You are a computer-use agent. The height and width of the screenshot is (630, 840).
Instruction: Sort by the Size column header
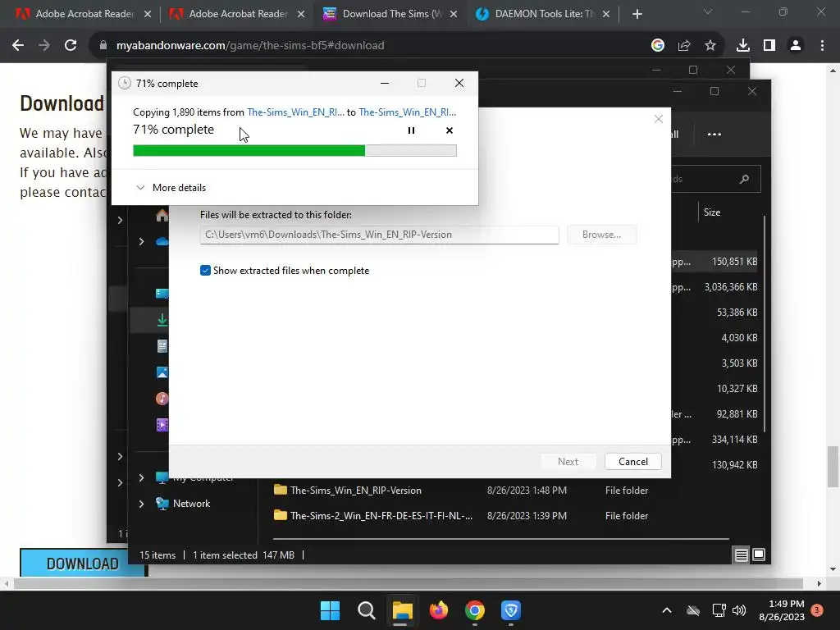pyautogui.click(x=712, y=212)
